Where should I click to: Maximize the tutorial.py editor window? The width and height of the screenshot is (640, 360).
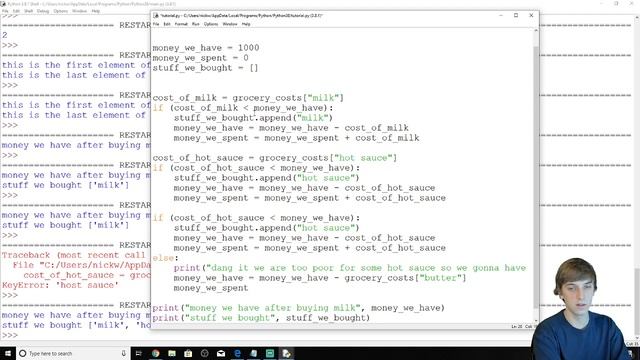click(516, 16)
